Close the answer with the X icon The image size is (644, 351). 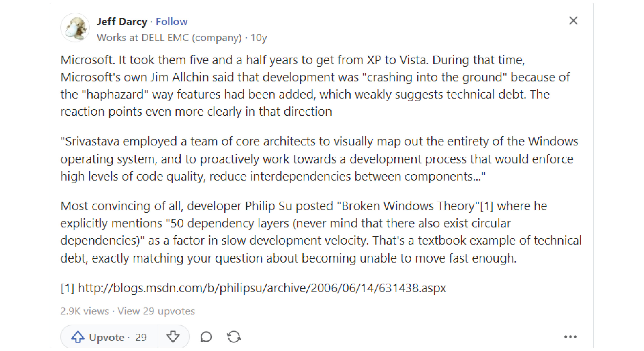pyautogui.click(x=573, y=21)
